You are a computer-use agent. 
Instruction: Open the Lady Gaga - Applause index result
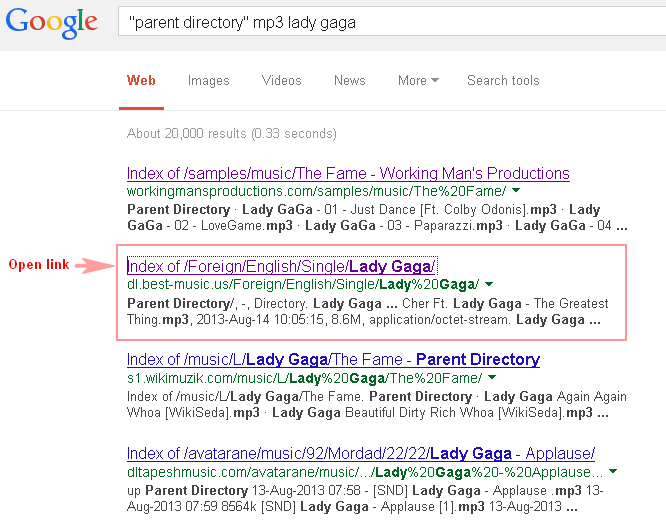(361, 453)
